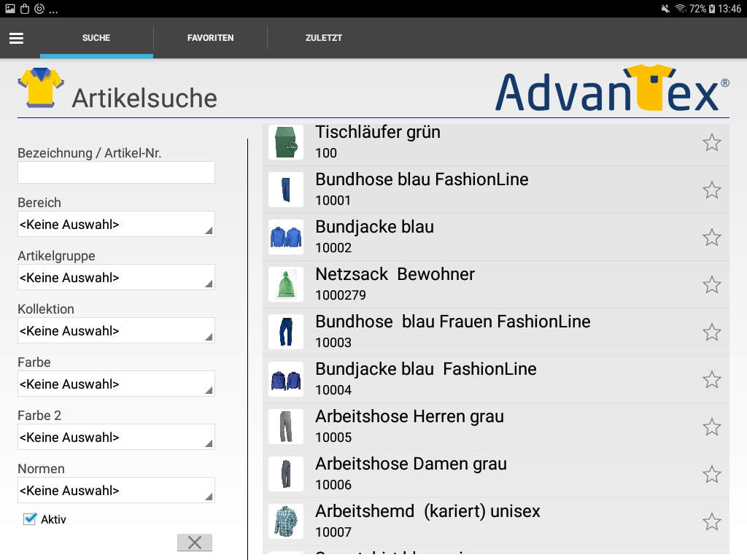Open the Tischläufer grün thumbnail image

(x=286, y=142)
